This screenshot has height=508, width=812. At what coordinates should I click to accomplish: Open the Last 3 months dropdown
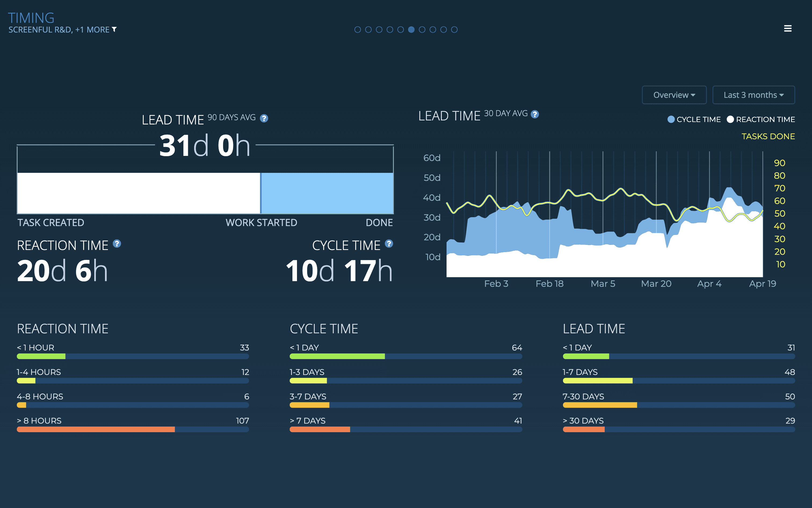(x=754, y=95)
